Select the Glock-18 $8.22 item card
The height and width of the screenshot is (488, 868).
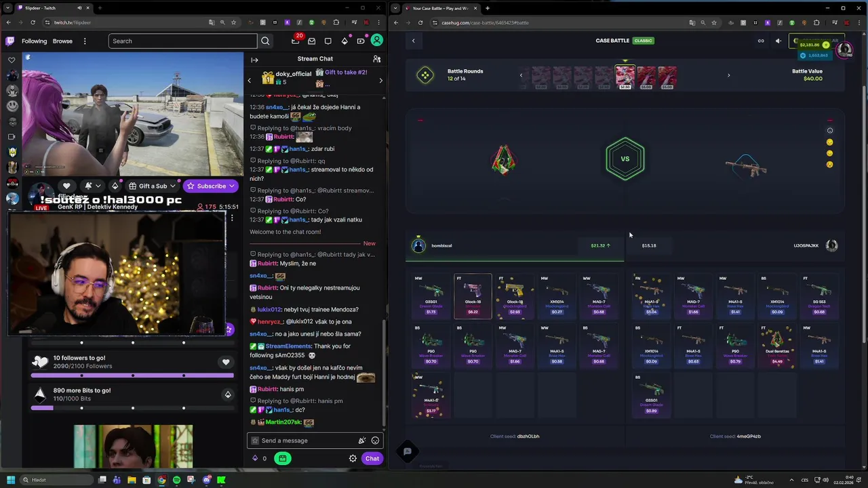473,296
